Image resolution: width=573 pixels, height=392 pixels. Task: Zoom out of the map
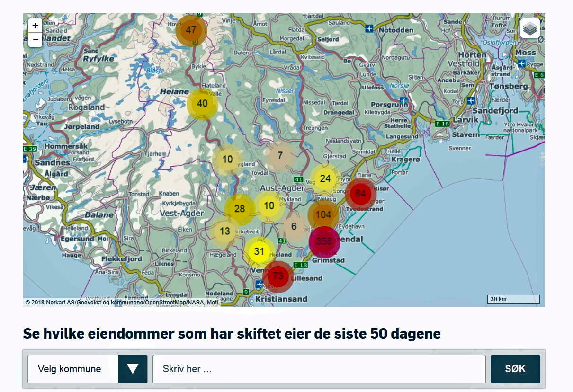[x=36, y=40]
